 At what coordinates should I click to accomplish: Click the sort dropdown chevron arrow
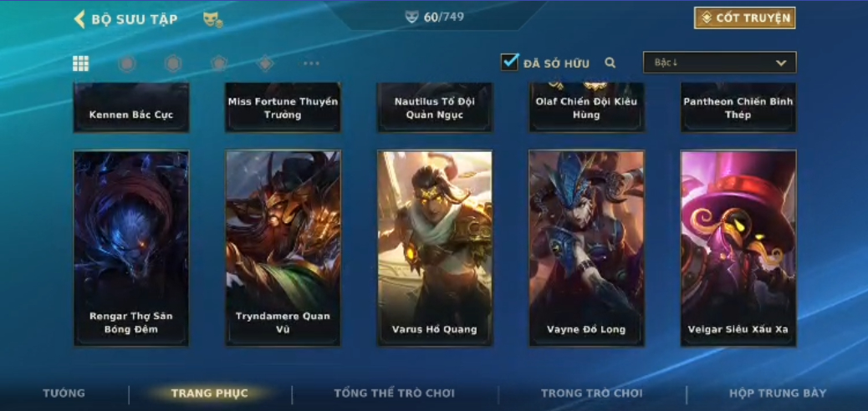pos(781,63)
